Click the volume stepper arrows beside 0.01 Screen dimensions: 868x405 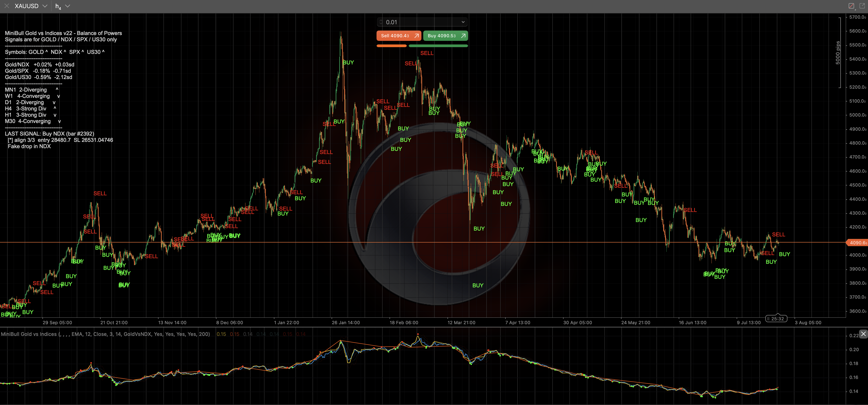coord(381,22)
